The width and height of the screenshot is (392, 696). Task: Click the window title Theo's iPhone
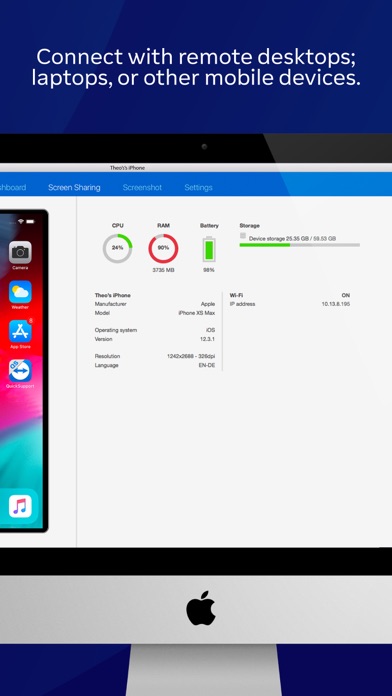pos(127,168)
